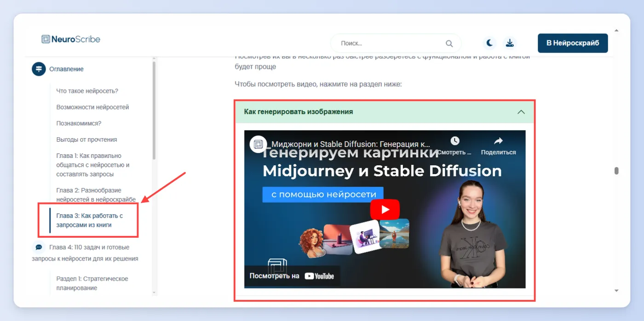Open the video title link
This screenshot has width=644, height=321.
[351, 144]
